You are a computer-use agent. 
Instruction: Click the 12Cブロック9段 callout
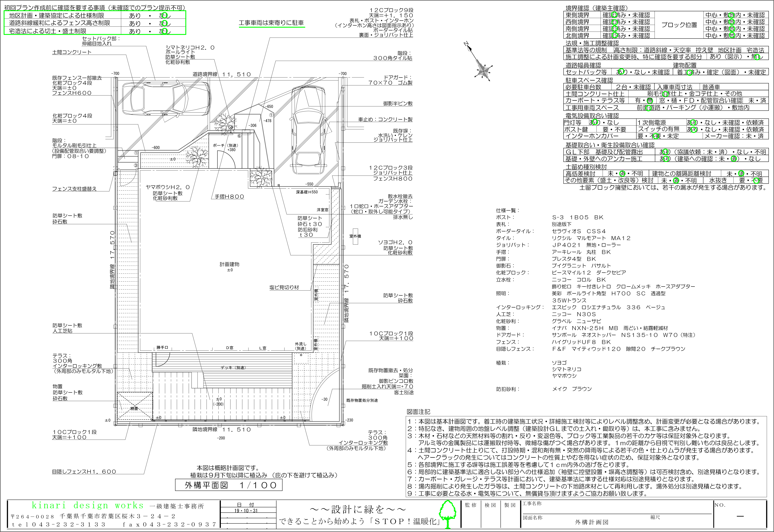pos(391,10)
